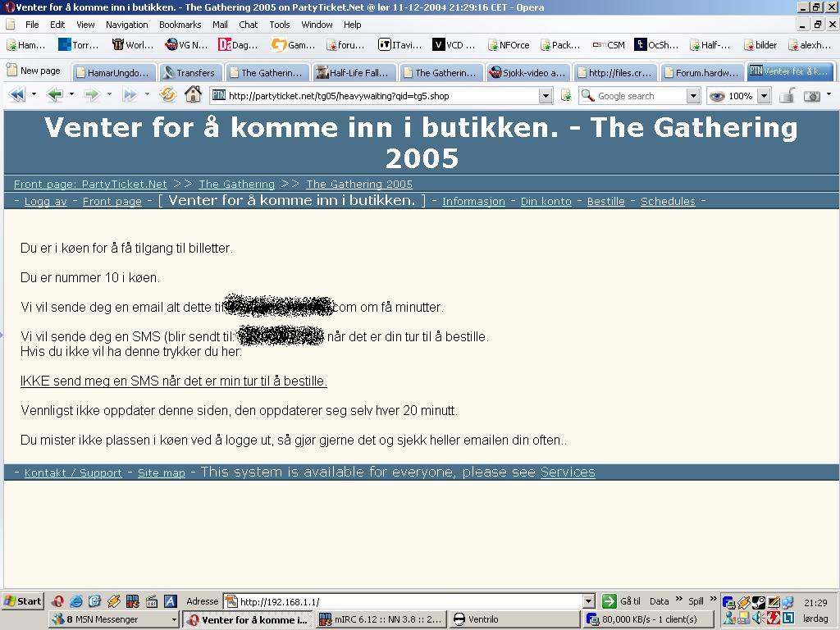Open the Schedules link

click(x=668, y=202)
